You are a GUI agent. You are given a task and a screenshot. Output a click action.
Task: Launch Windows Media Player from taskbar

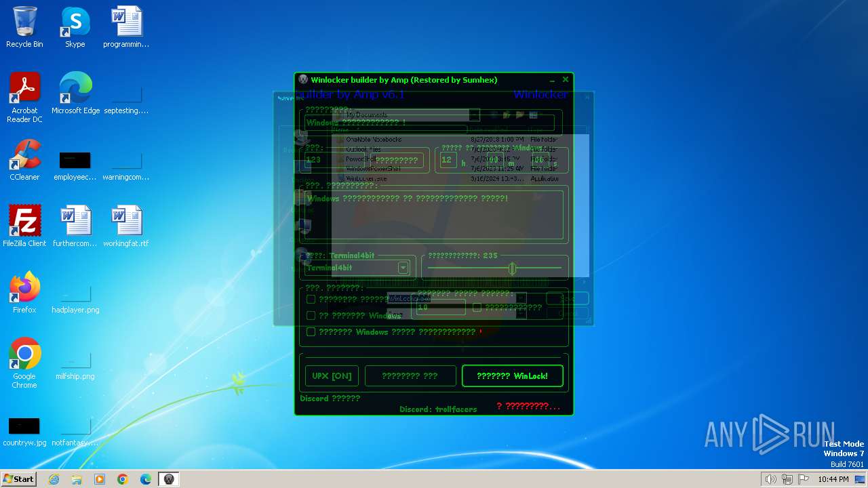point(100,479)
